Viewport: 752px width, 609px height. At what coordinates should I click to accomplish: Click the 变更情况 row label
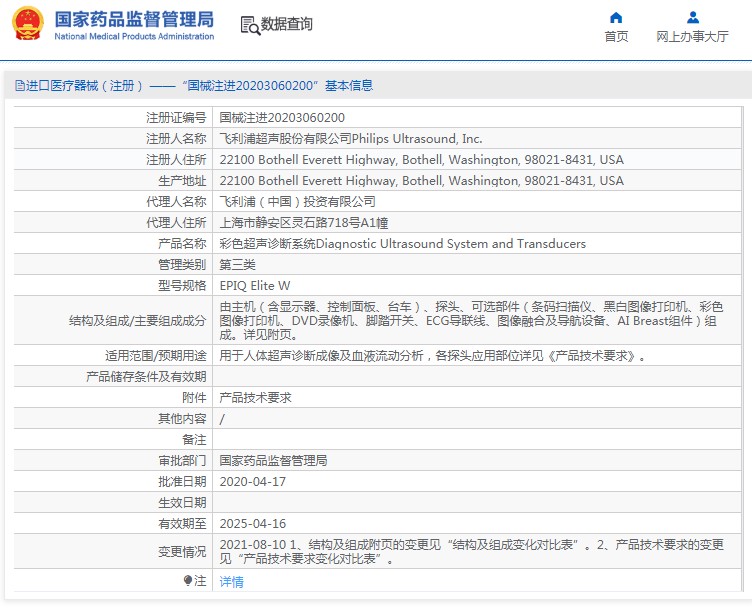182,552
